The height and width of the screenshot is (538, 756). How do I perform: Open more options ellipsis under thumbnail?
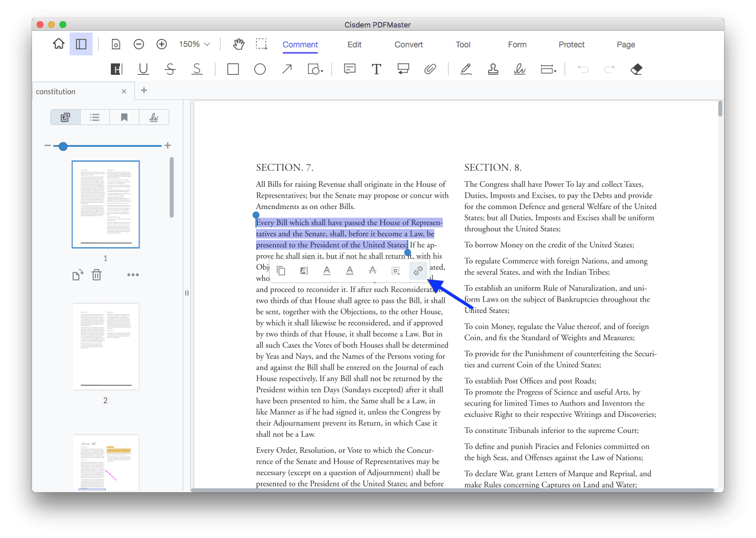pos(133,275)
